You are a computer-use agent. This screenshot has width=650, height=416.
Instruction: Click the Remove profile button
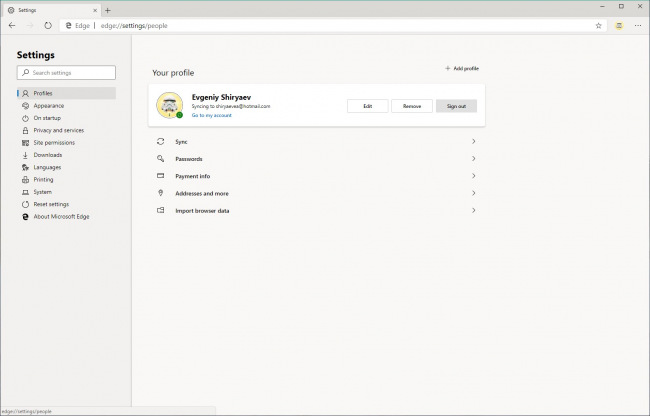coord(412,106)
